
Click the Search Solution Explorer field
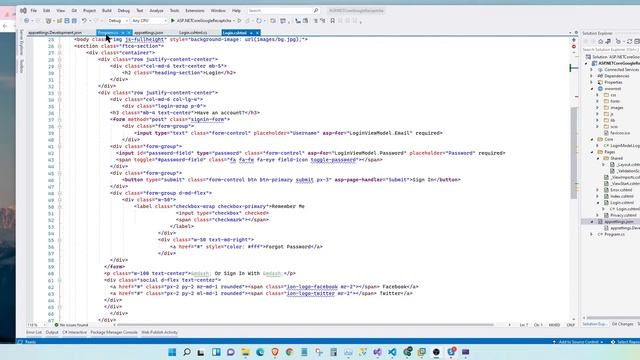[611, 49]
